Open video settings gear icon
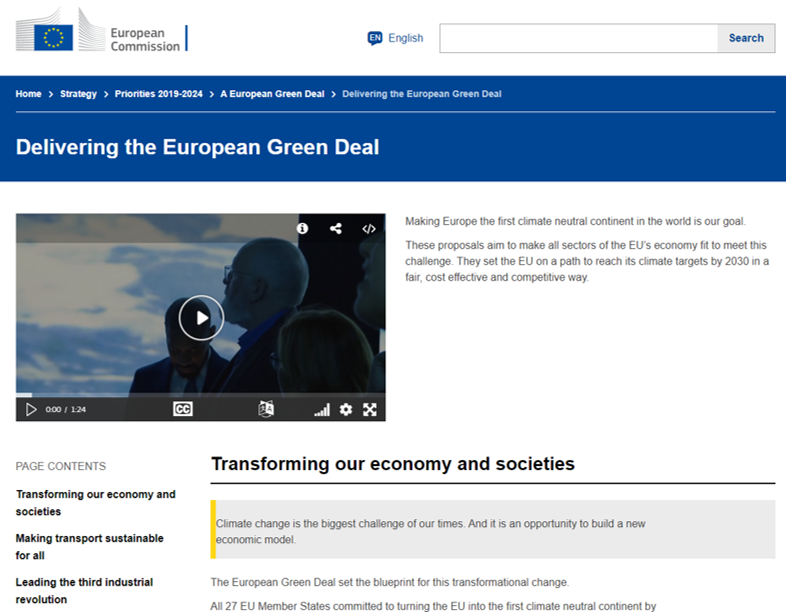The width and height of the screenshot is (786, 612). [346, 410]
